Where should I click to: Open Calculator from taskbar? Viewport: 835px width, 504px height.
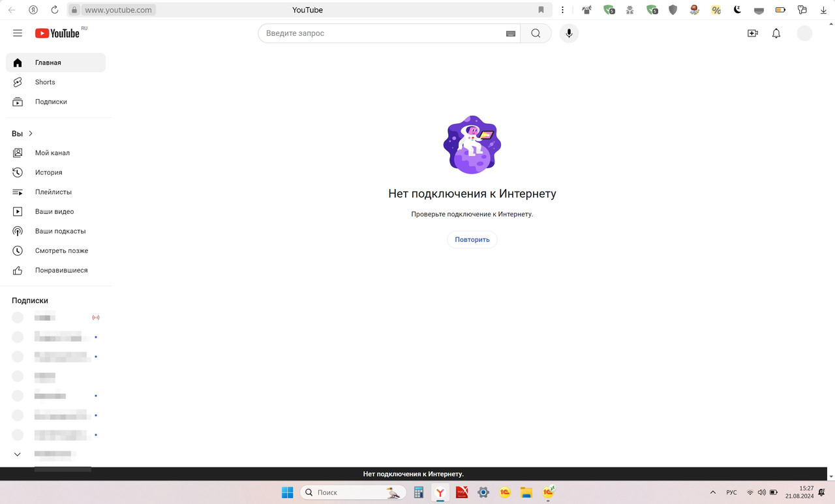pos(419,492)
